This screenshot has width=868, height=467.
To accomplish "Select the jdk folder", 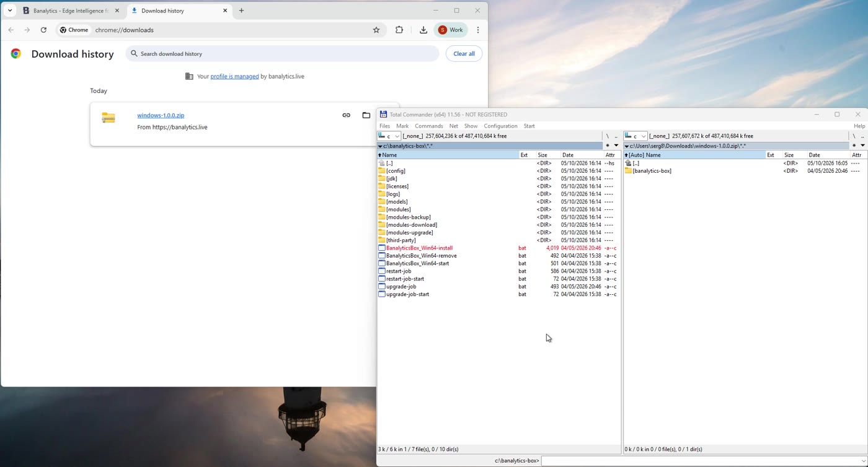I will pos(391,178).
